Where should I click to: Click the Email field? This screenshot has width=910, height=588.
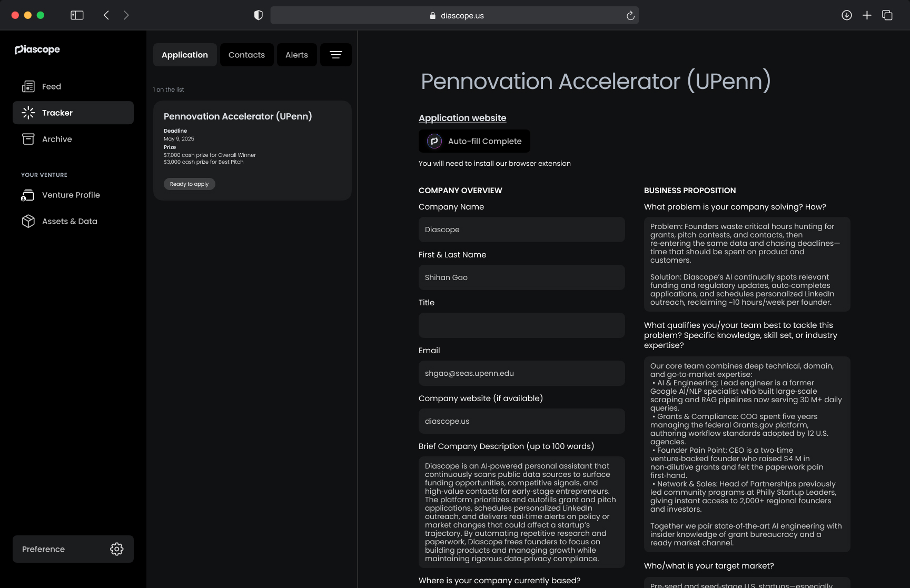pos(522,373)
